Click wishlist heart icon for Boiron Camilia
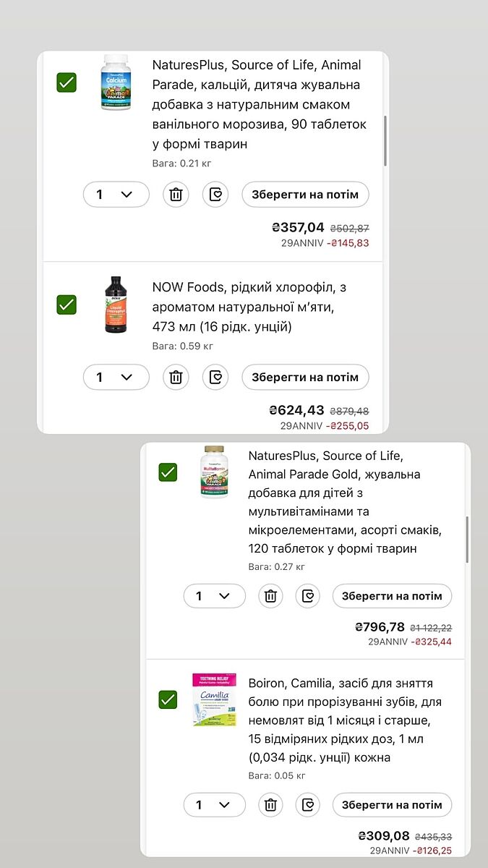Screen dimensions: 488x868 308,804
